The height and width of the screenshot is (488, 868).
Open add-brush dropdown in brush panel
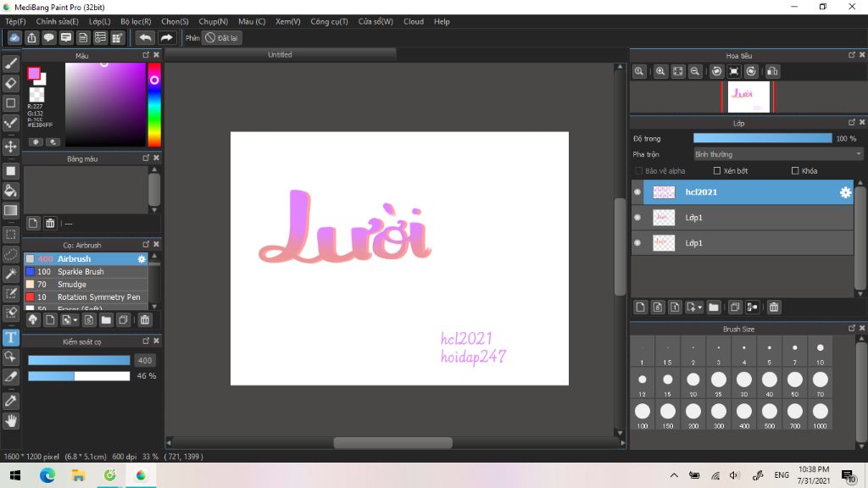click(75, 319)
